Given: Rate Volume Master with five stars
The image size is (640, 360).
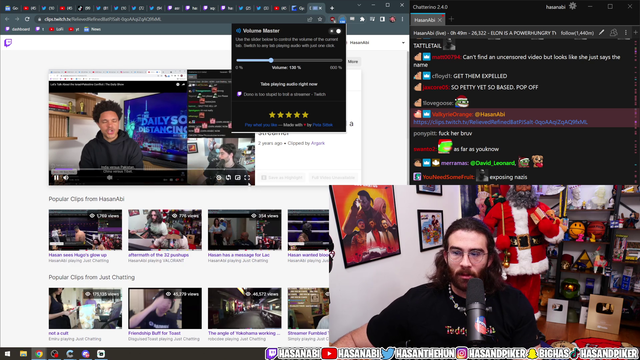Looking at the screenshot, I should 305,115.
